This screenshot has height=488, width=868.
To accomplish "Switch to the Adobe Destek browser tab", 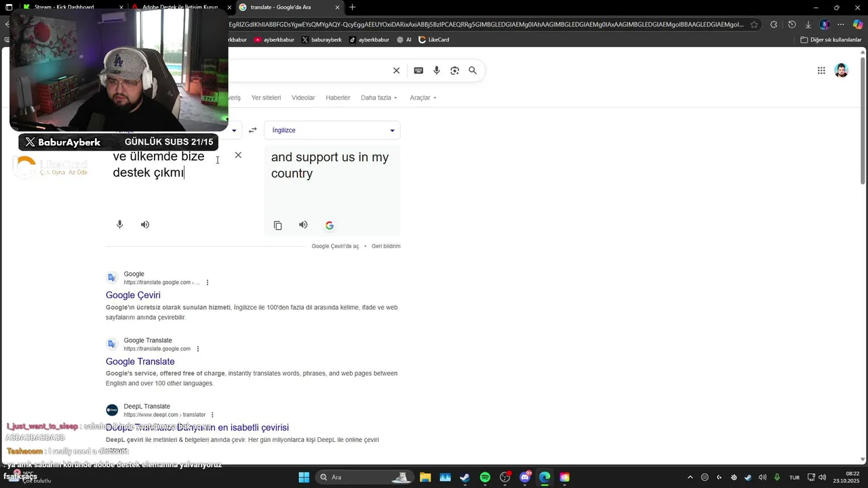I will [x=180, y=7].
